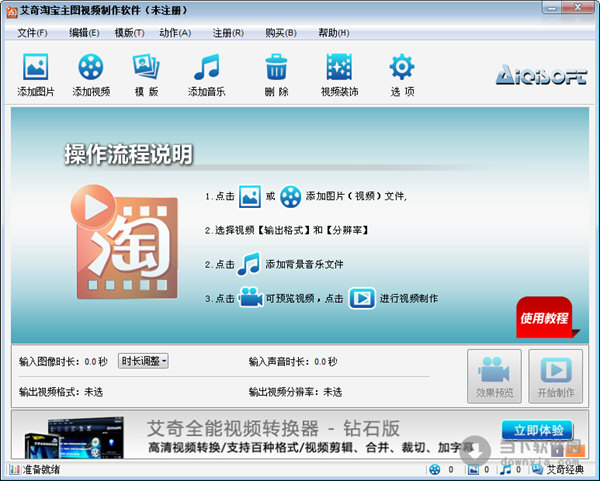This screenshot has height=481, width=600.
Task: Click the 操作流程说明 heading
Action: [129, 154]
